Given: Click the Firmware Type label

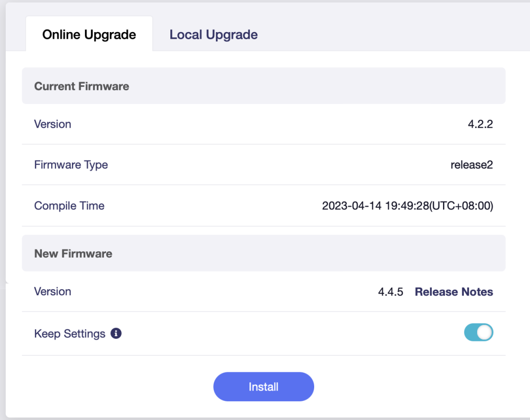Looking at the screenshot, I should tap(71, 165).
